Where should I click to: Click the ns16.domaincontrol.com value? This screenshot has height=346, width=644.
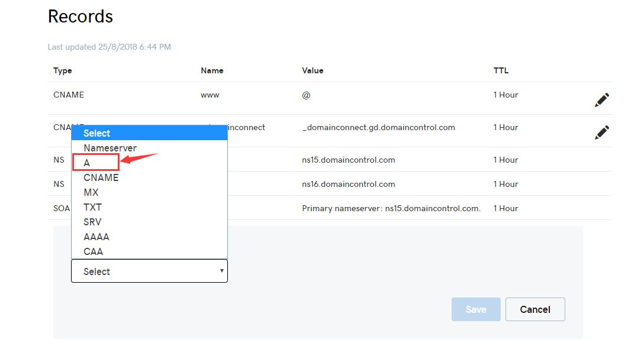tap(348, 184)
